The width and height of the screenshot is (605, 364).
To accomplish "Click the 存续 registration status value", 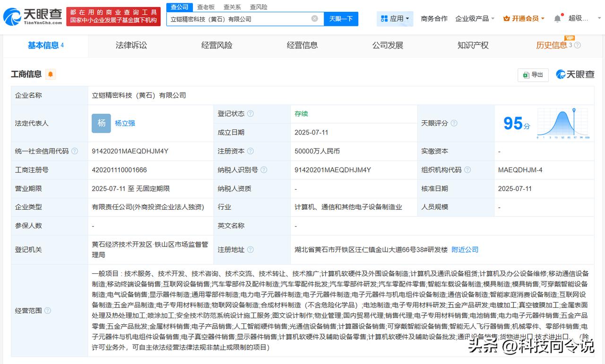I will pos(301,114).
